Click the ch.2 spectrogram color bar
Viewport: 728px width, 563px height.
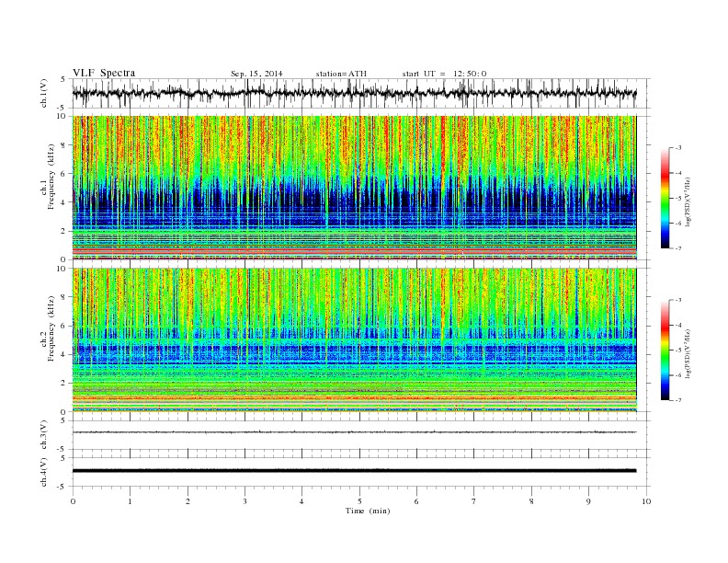(x=665, y=350)
